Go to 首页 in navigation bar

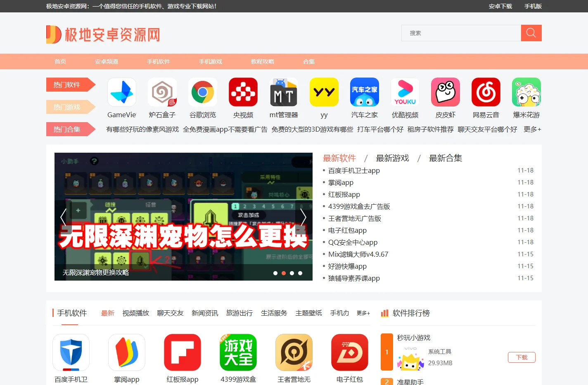coord(60,61)
